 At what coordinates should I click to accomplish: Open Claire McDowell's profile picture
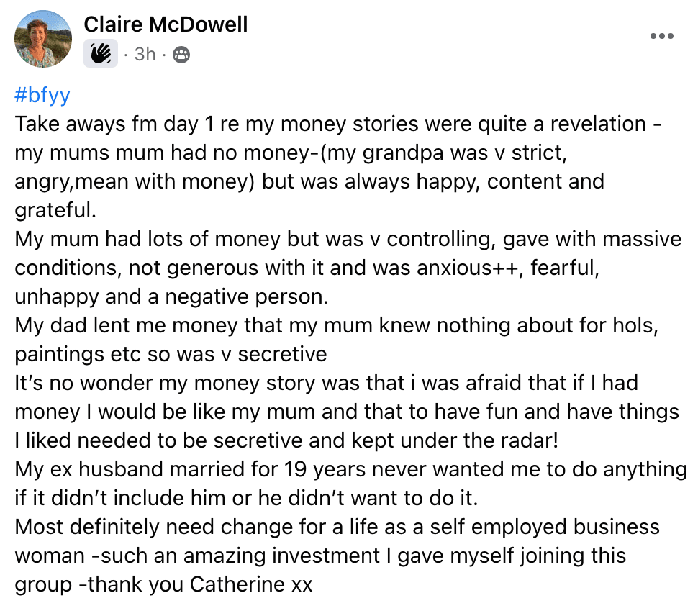43,40
